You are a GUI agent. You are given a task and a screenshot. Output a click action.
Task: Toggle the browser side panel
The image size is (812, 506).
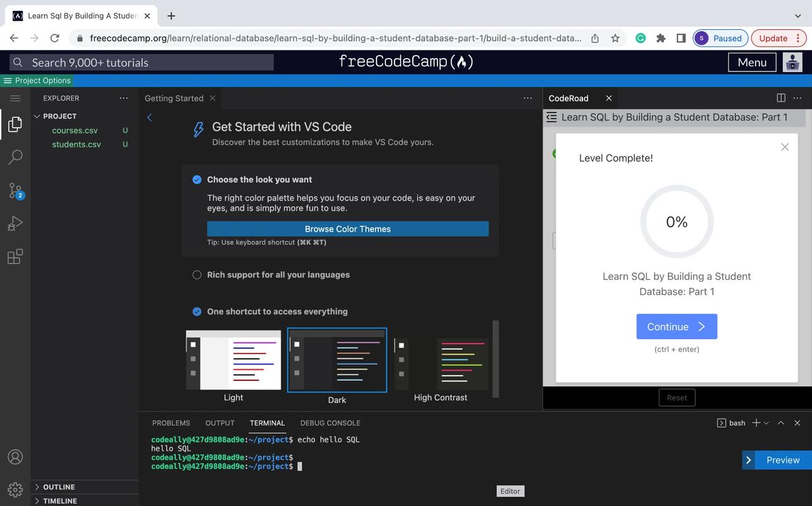pyautogui.click(x=681, y=38)
